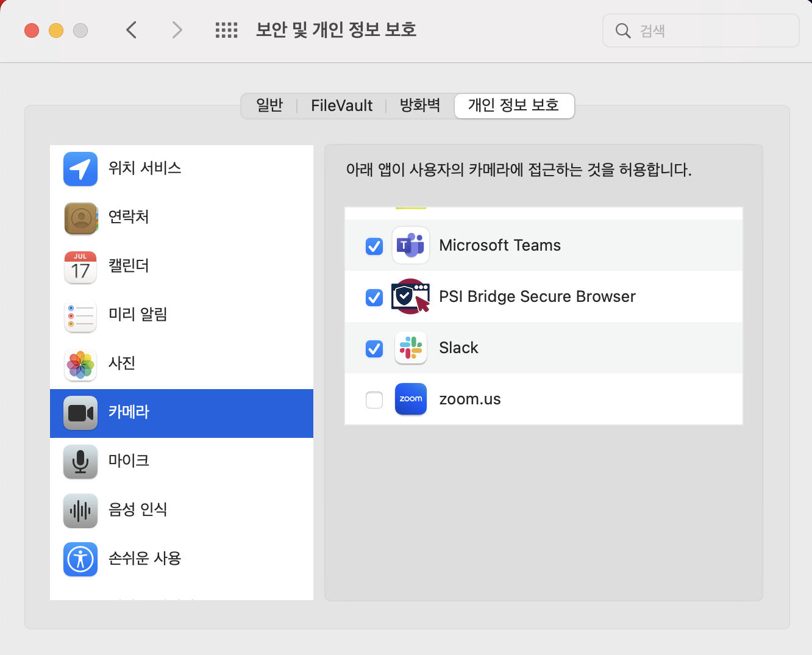Select 사진 in the sidebar

[x=182, y=364]
